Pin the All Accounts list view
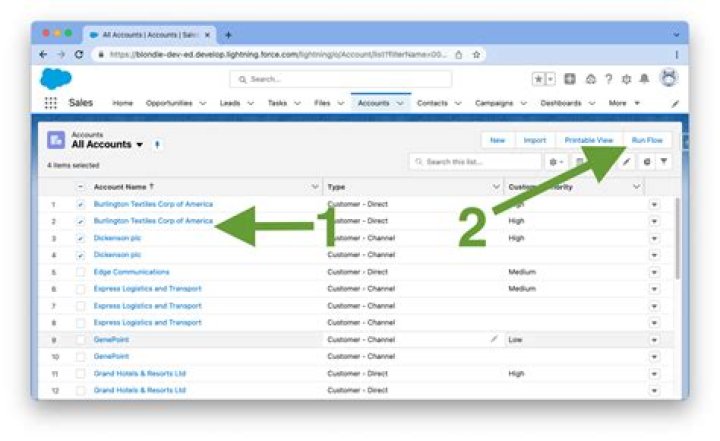Image resolution: width=720 pixels, height=441 pixels. (x=157, y=145)
